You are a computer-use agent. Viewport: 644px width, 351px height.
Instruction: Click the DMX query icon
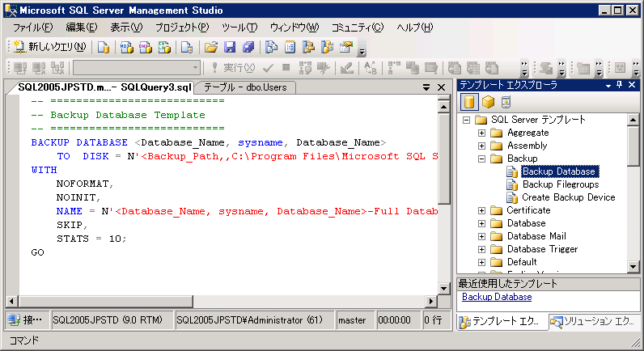(146, 47)
